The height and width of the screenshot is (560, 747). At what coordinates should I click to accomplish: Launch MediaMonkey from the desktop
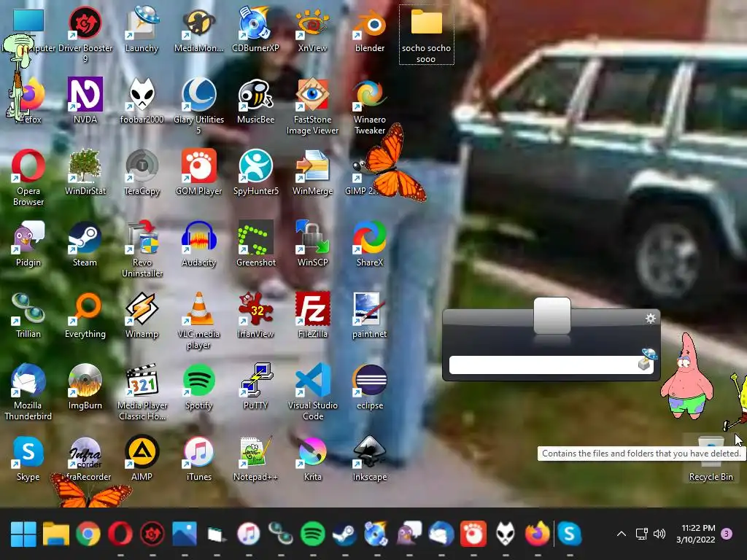198,29
